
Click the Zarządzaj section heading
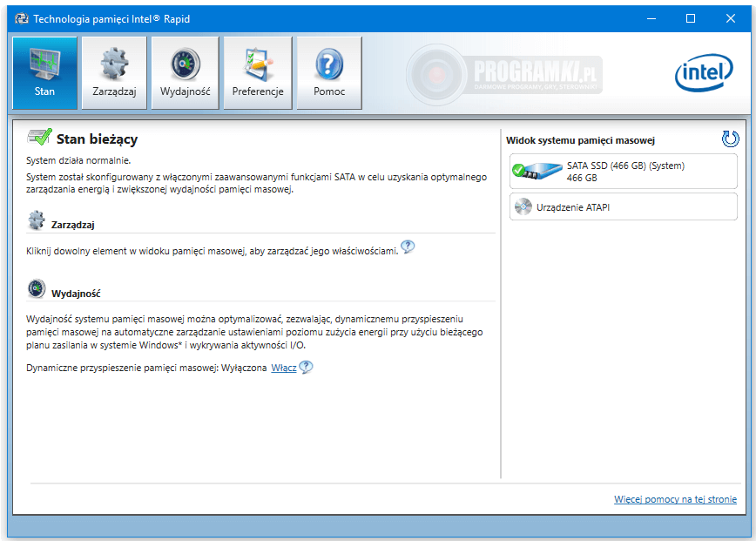click(73, 225)
